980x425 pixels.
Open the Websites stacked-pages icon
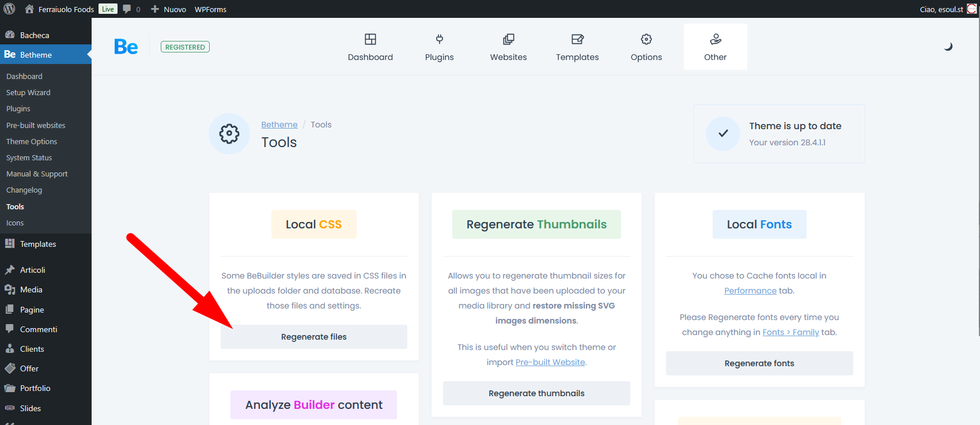509,39
